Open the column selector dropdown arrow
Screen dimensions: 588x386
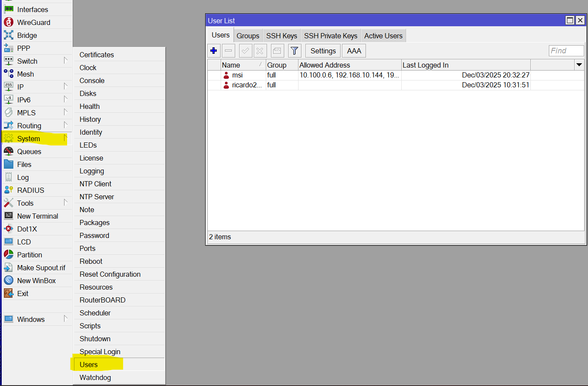point(579,65)
